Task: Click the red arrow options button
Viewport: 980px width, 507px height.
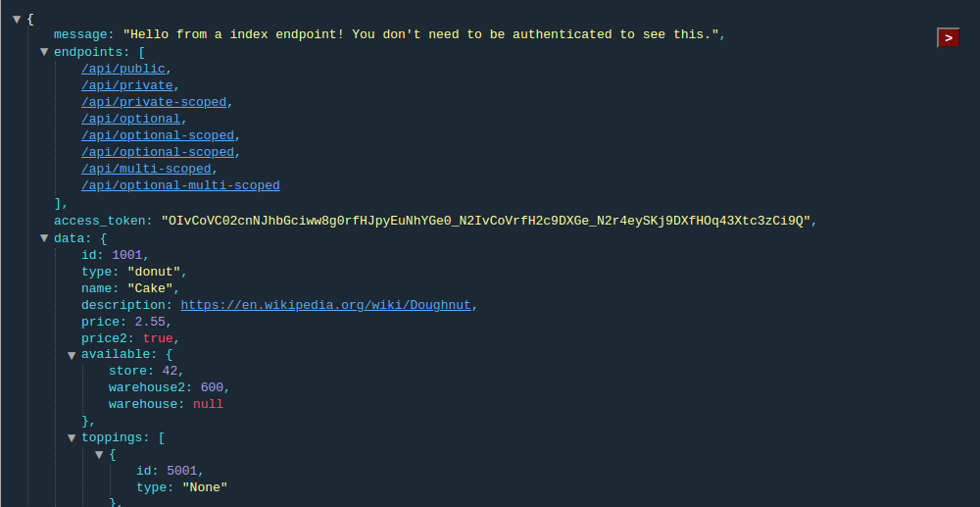Action: [948, 37]
